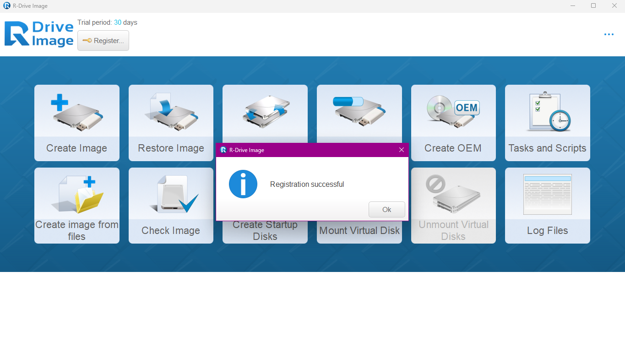Close the R-Drive Image main window
The width and height of the screenshot is (625, 364).
[614, 6]
